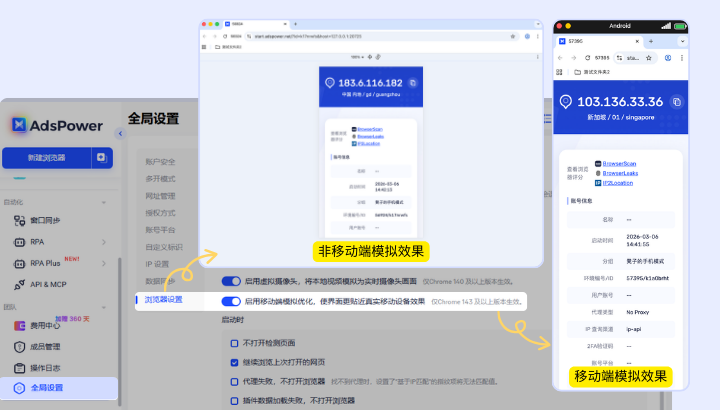Select the 多开模式 settings tab
Viewport: 720px width, 410px height.
click(160, 179)
